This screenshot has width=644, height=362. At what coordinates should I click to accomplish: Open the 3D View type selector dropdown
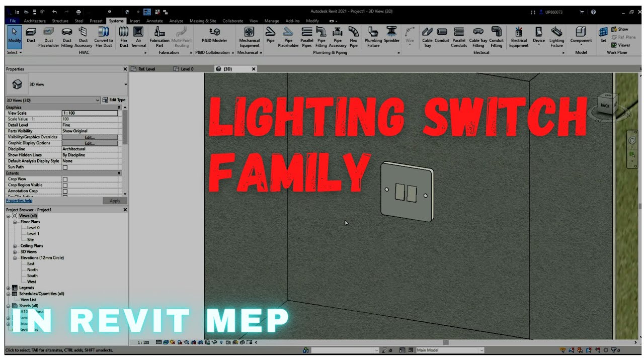click(x=126, y=84)
